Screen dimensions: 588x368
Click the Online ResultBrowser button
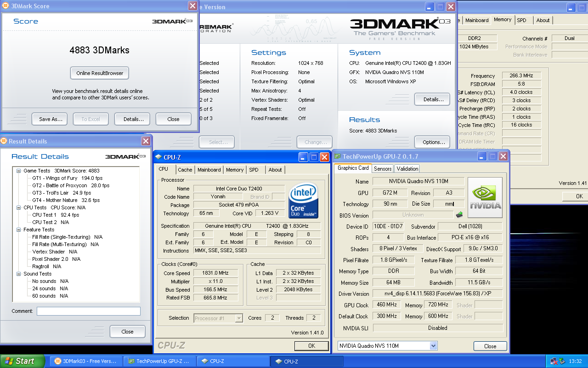(100, 73)
